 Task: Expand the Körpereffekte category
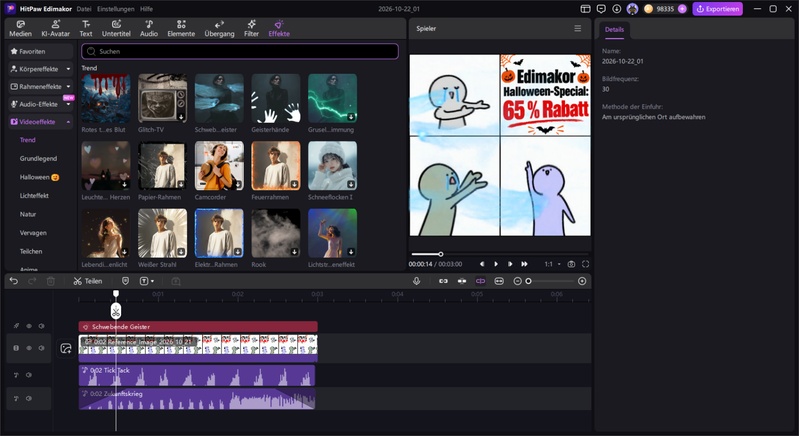pos(40,69)
